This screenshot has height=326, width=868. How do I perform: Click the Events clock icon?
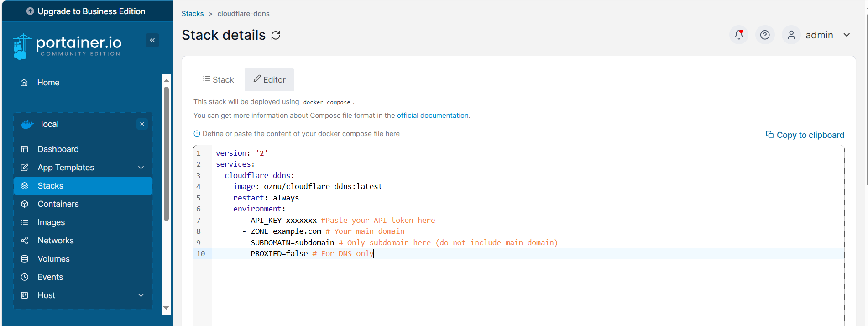tap(25, 277)
